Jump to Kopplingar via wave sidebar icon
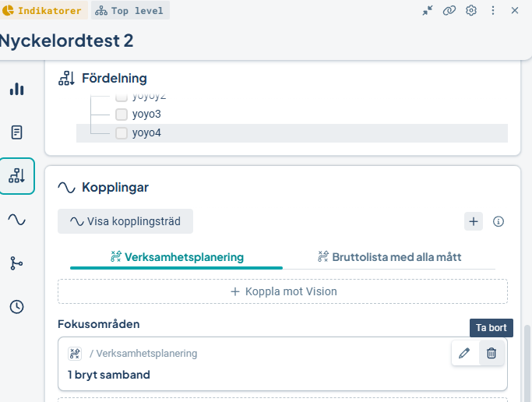This screenshot has width=532, height=402. click(x=16, y=220)
